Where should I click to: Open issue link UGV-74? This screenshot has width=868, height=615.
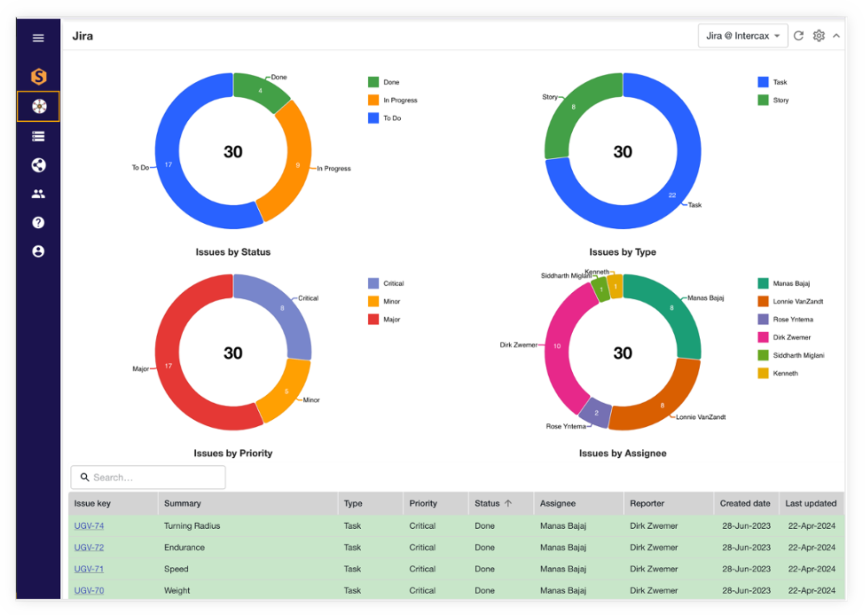[x=89, y=525]
